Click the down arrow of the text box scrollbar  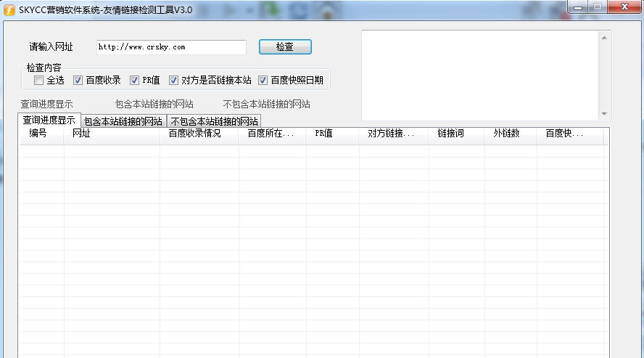point(605,114)
